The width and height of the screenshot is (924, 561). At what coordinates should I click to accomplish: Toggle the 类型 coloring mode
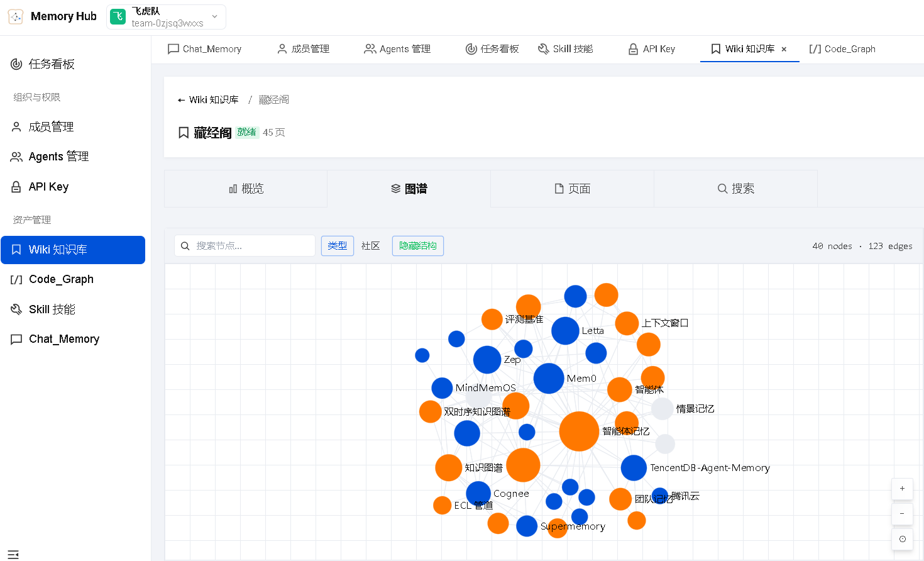(338, 246)
